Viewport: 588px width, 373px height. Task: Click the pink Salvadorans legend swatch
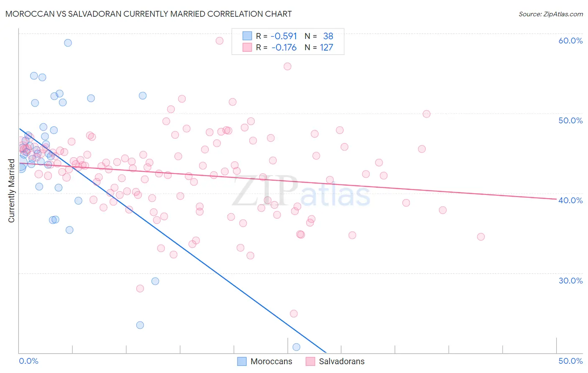pyautogui.click(x=310, y=361)
